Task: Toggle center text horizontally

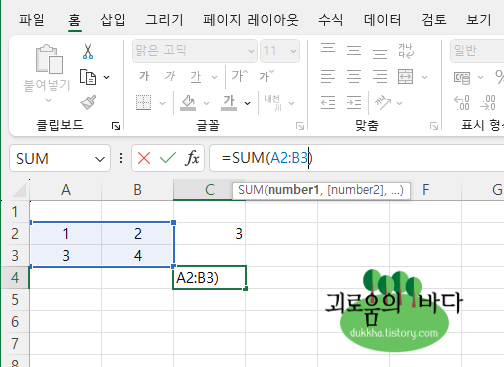Action: 354,77
